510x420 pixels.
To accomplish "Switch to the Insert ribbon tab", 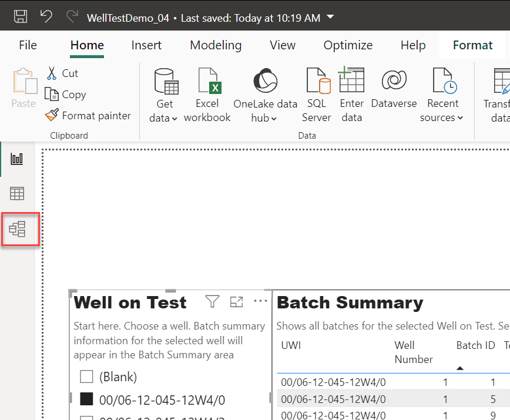I will pyautogui.click(x=147, y=45).
